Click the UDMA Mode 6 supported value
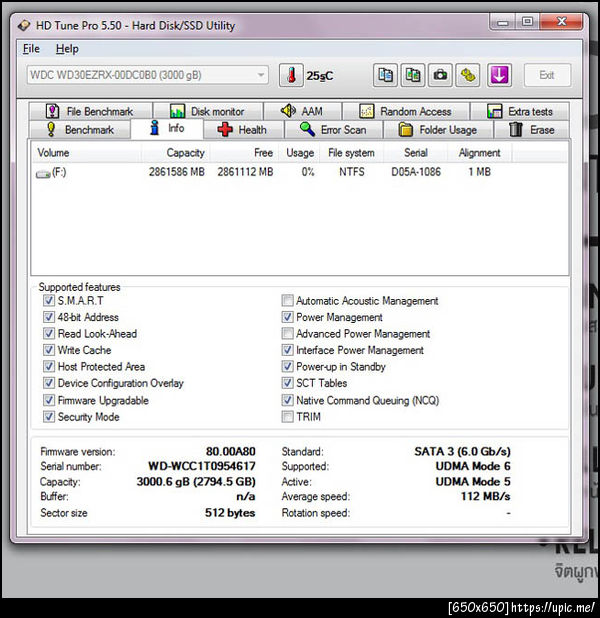This screenshot has height=618, width=600. point(473,466)
